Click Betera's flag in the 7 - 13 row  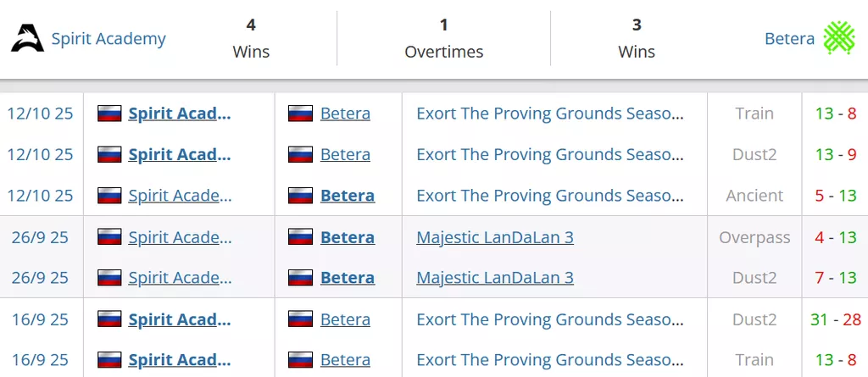click(x=301, y=278)
